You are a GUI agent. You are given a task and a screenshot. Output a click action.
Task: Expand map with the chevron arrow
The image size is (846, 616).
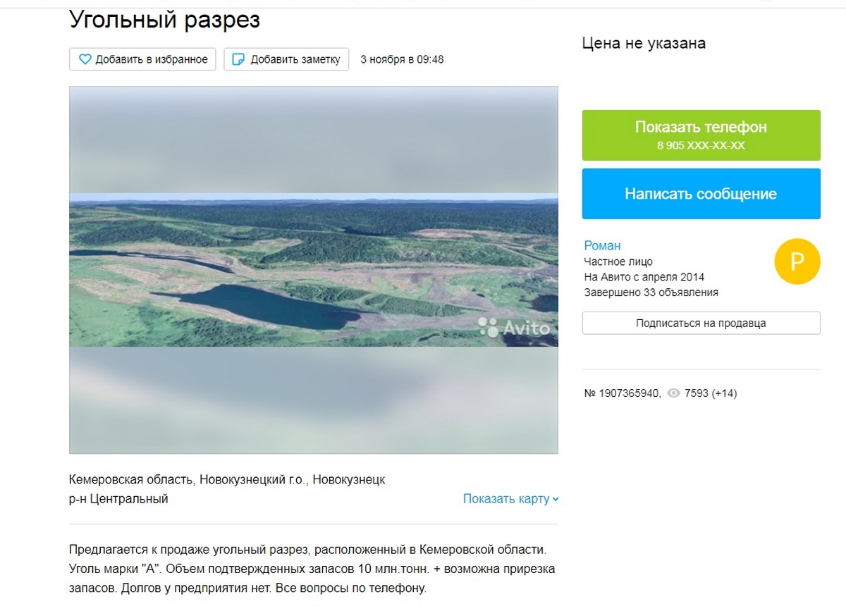coord(556,499)
